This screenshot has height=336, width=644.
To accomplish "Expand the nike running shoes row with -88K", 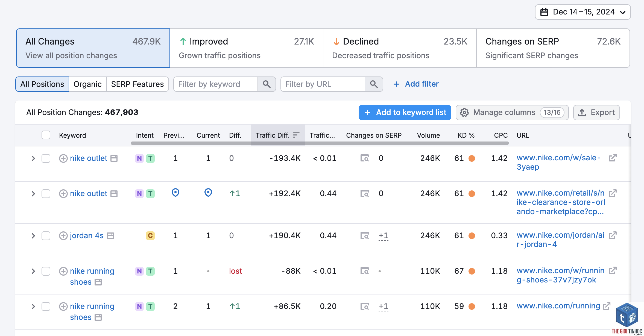I will (x=33, y=271).
